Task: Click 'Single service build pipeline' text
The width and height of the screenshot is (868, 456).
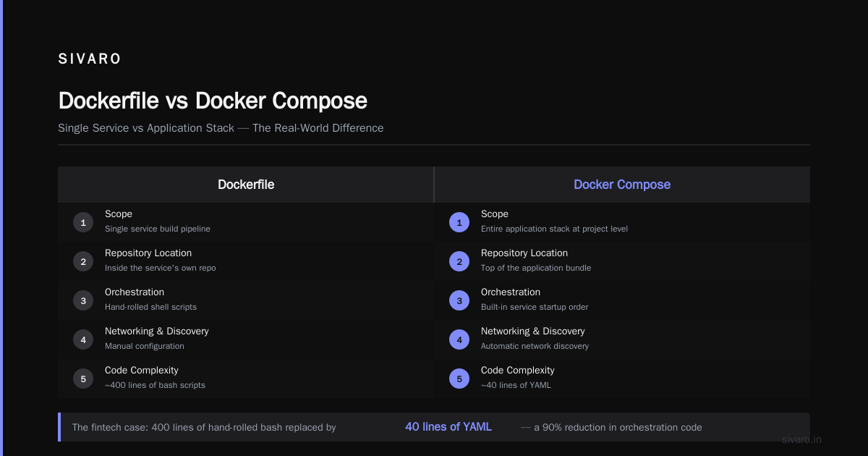Action: (158, 229)
